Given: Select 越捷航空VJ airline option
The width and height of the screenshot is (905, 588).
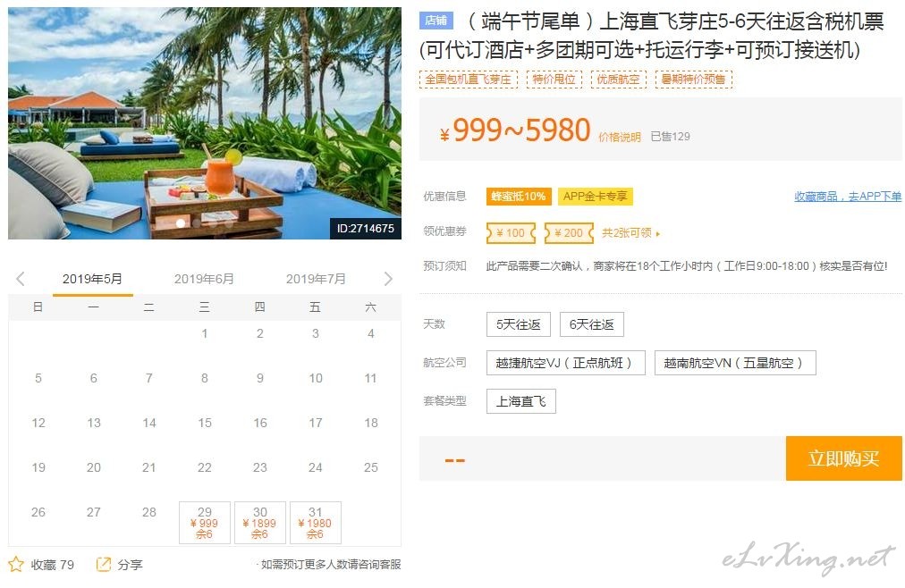Looking at the screenshot, I should (565, 363).
